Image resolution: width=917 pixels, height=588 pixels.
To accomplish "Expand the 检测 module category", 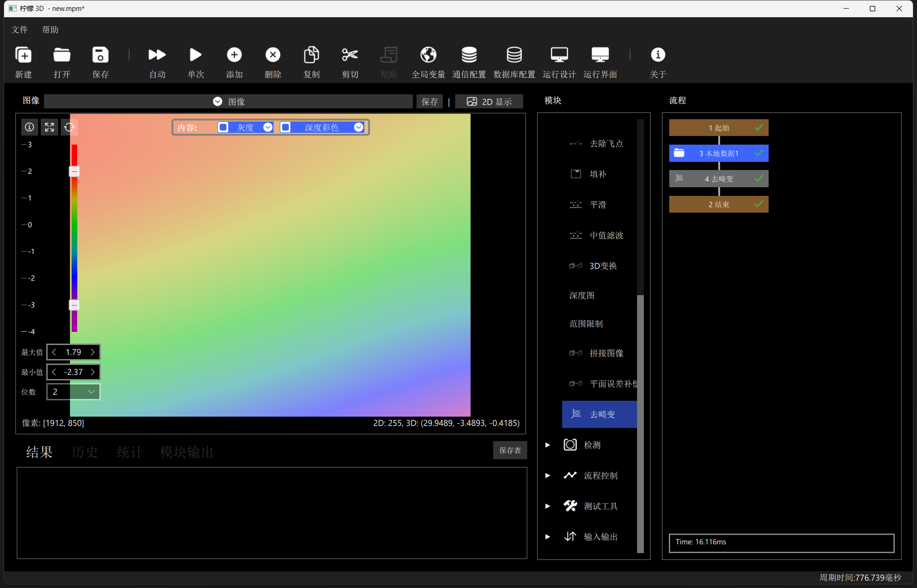I will coord(548,445).
